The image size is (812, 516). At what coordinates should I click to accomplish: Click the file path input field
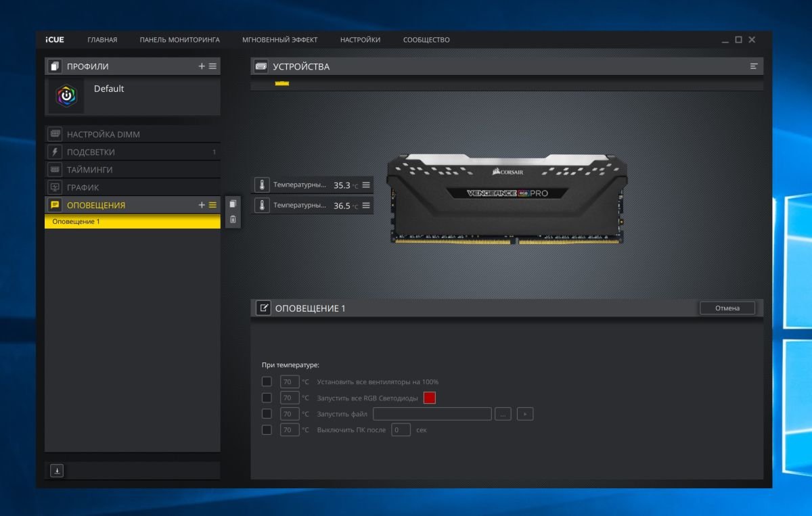pos(432,414)
